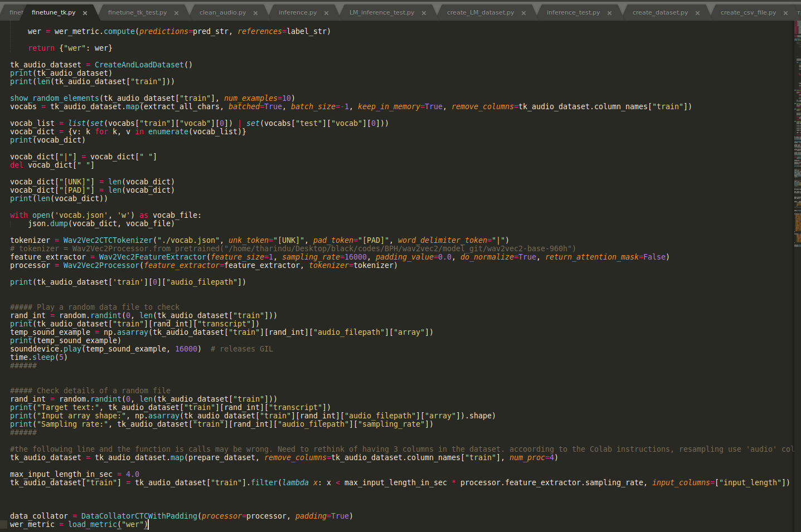Click the vocab_dict["[PAD]"] assignment line
The image size is (801, 532).
point(92,191)
